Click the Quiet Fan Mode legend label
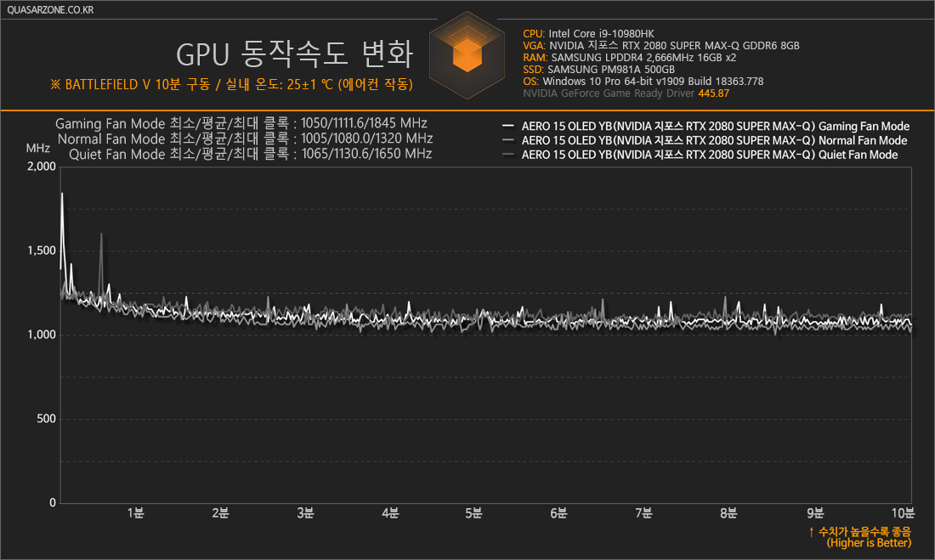Image resolution: width=935 pixels, height=560 pixels. pyautogui.click(x=710, y=155)
